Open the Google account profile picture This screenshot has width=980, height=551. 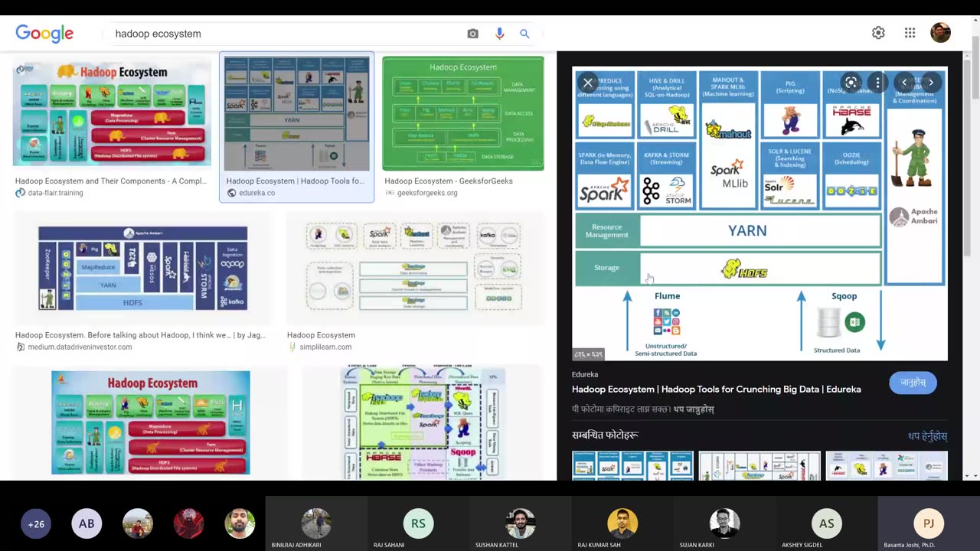point(940,33)
